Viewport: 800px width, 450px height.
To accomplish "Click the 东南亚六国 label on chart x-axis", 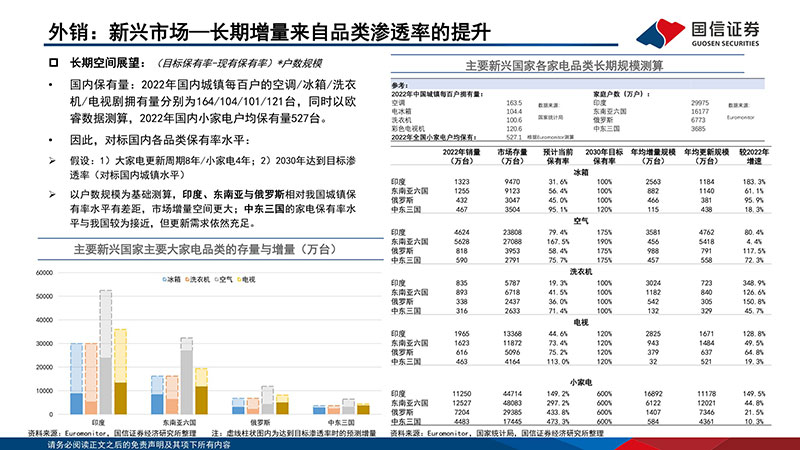I will point(179,422).
